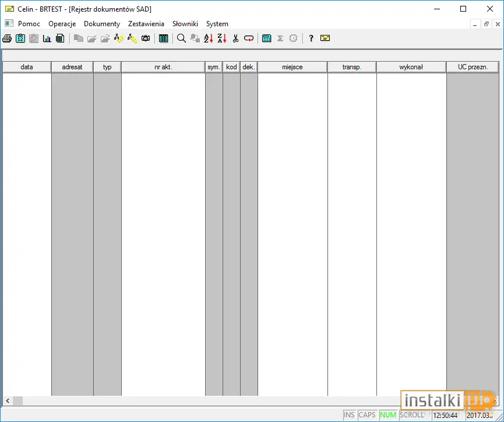Click the 'data' column header

pyautogui.click(x=27, y=67)
